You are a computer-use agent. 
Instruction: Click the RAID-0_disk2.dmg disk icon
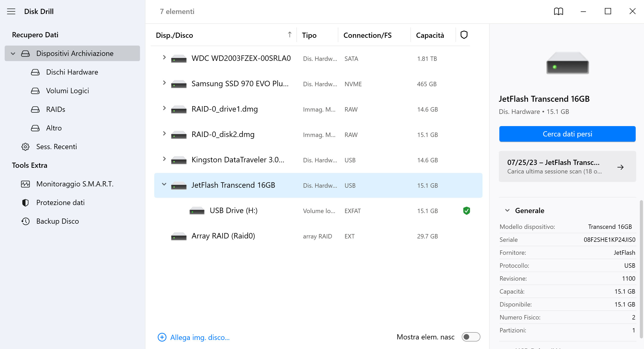[x=179, y=135]
